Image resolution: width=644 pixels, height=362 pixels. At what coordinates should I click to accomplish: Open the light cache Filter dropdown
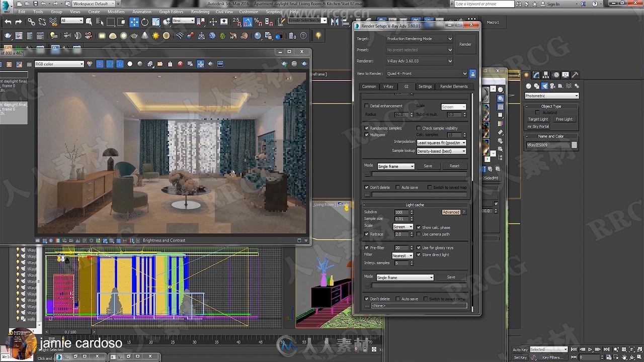pyautogui.click(x=403, y=255)
